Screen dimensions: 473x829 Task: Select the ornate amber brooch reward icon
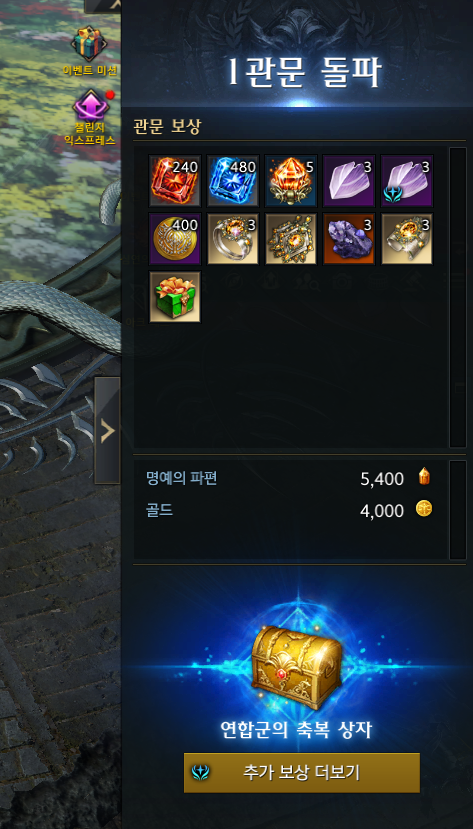(291, 238)
